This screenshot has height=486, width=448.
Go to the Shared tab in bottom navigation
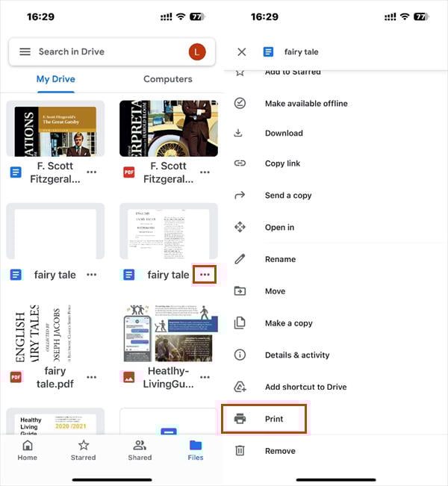pos(140,451)
